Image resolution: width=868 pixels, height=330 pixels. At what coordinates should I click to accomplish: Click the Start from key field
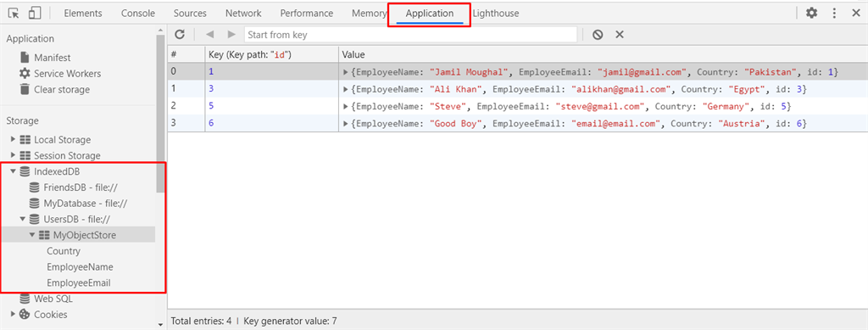click(x=410, y=34)
